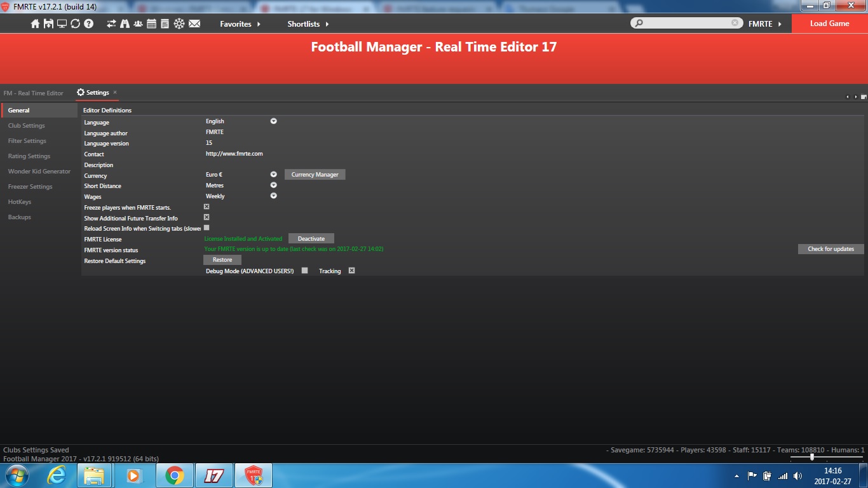Click inside the top search field
Screen dimensions: 868x488
tap(687, 23)
